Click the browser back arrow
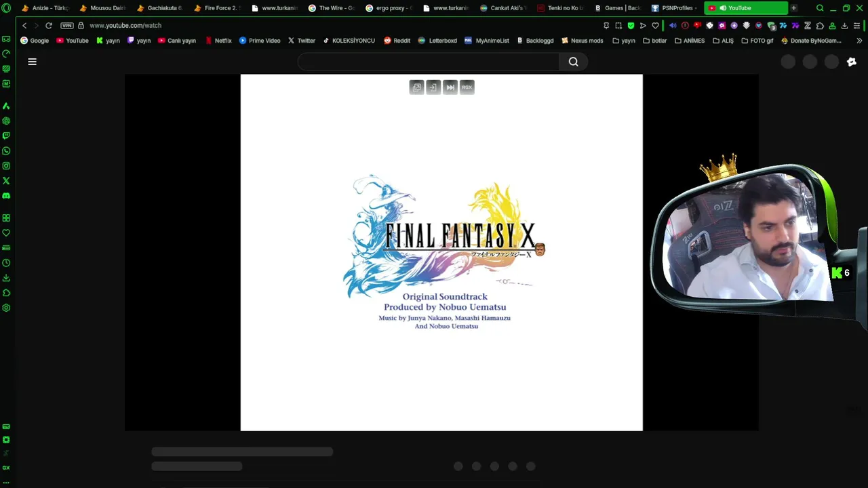The width and height of the screenshot is (868, 488). pos(24,25)
